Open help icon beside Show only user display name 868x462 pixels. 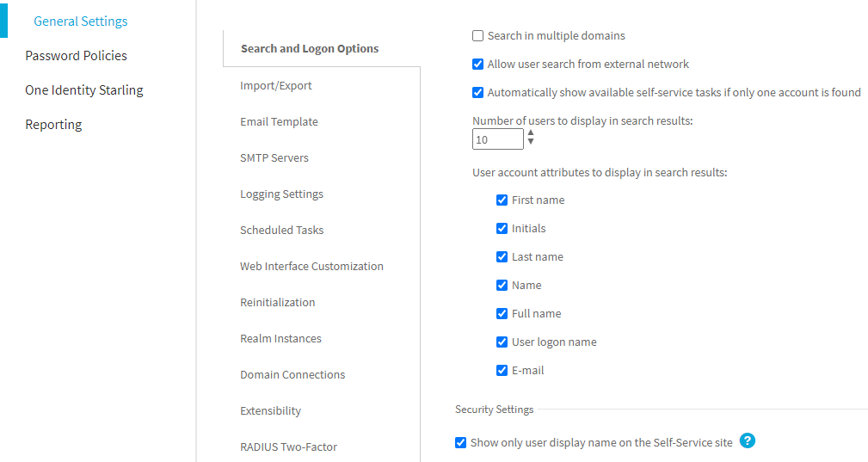click(x=748, y=441)
